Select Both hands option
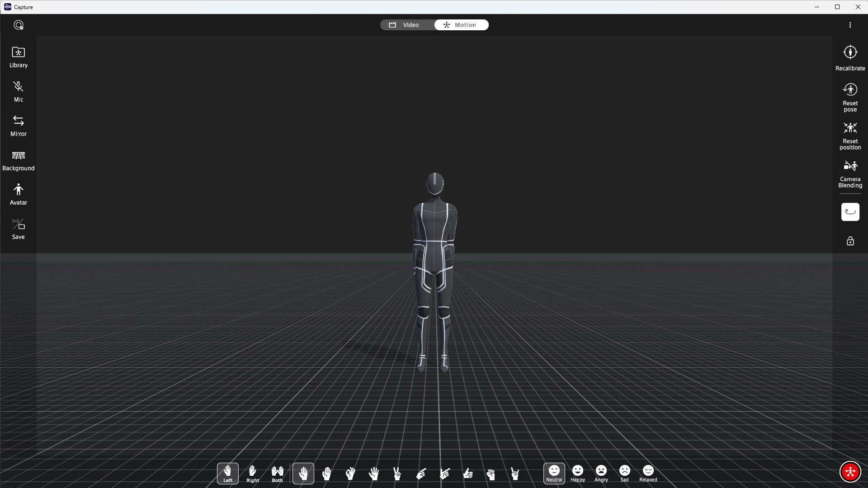 pos(277,474)
